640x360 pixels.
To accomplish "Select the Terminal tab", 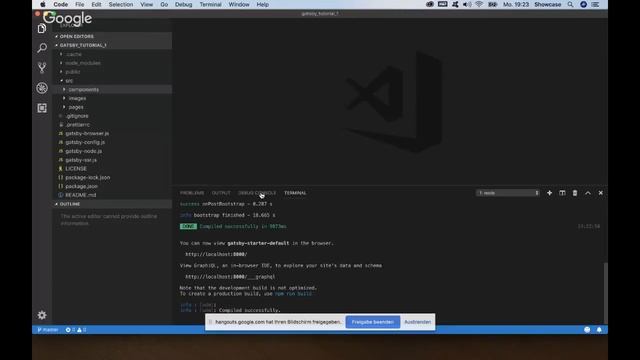I will point(295,193).
